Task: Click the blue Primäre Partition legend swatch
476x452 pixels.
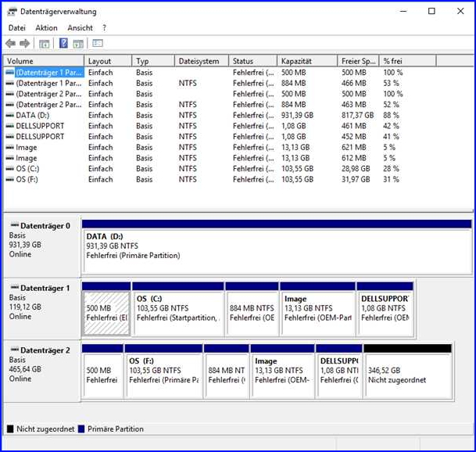Action: (81, 429)
